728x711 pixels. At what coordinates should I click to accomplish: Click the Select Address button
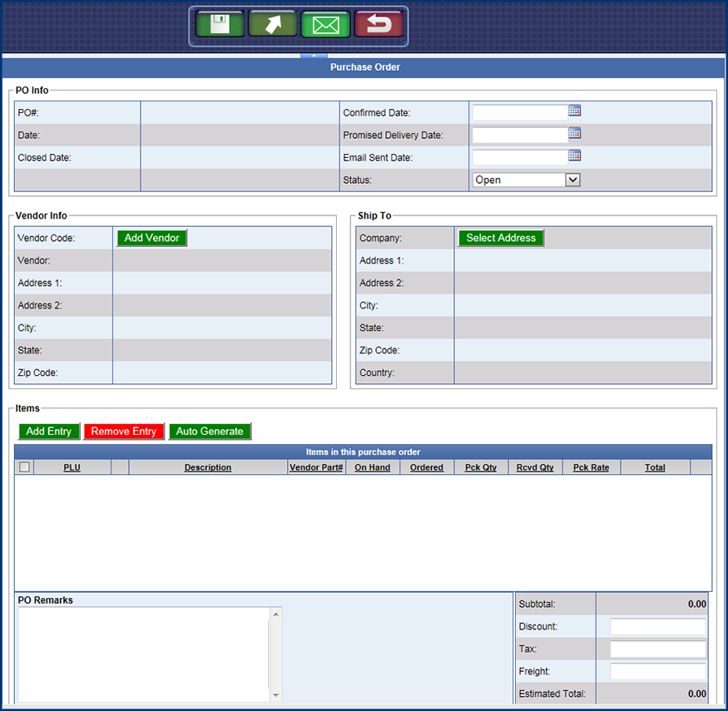pos(501,238)
